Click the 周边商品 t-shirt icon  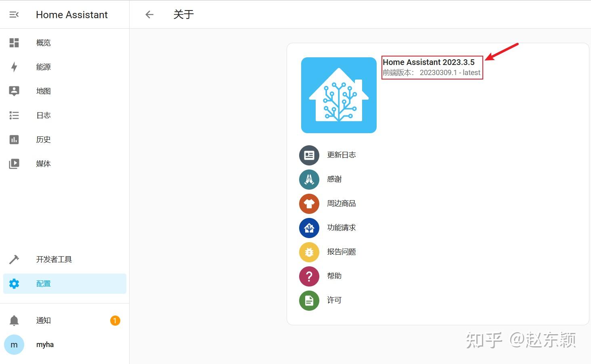[x=309, y=204]
